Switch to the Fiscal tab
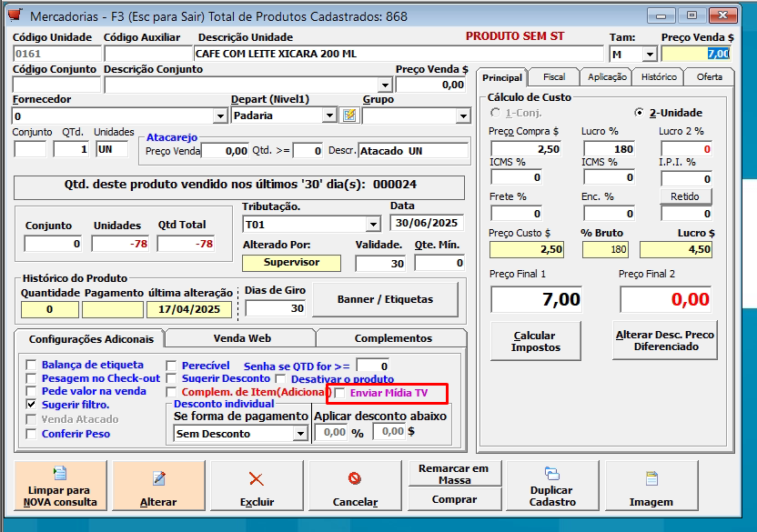The image size is (757, 532). [553, 77]
